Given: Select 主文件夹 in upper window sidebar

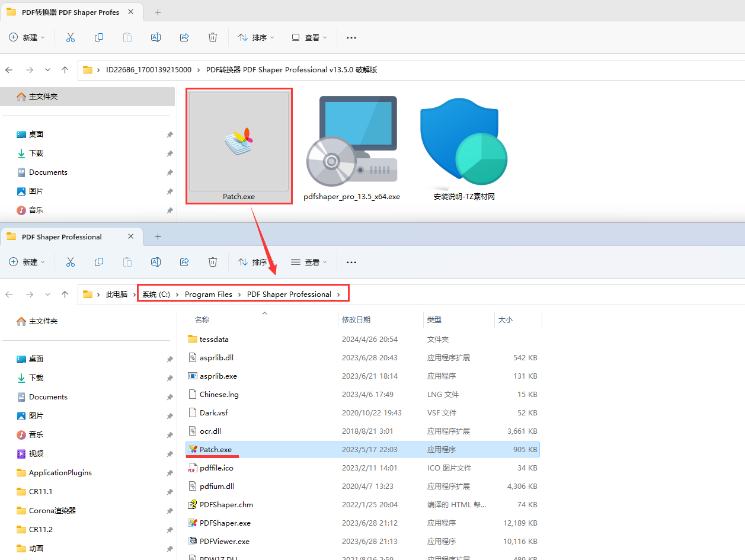Looking at the screenshot, I should pos(88,97).
